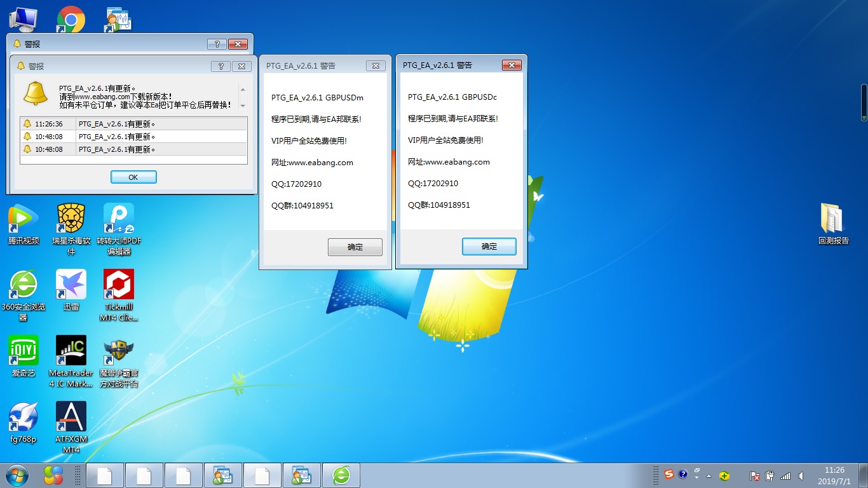
Task: Open the trading terminal shortcut beside Chrome
Action: click(118, 19)
